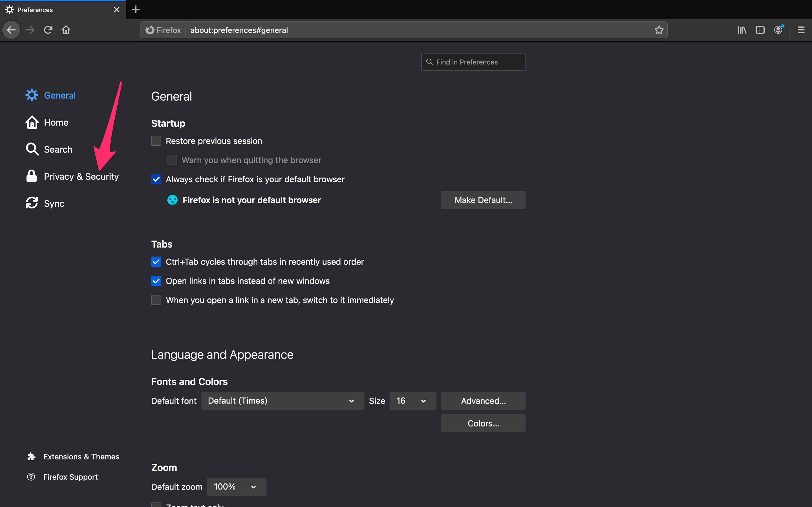Screen dimensions: 812x507
Task: Switch to the Search preferences section
Action: point(58,149)
